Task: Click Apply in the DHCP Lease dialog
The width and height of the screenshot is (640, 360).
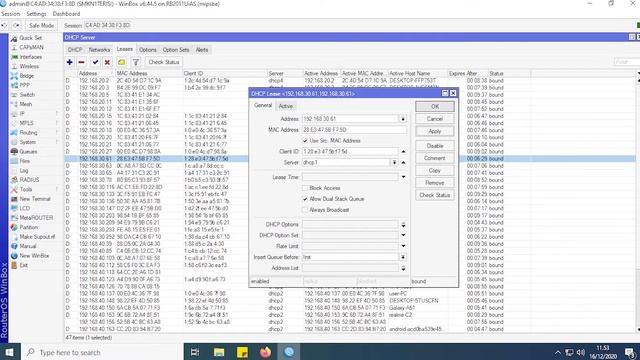Action: pyautogui.click(x=435, y=131)
